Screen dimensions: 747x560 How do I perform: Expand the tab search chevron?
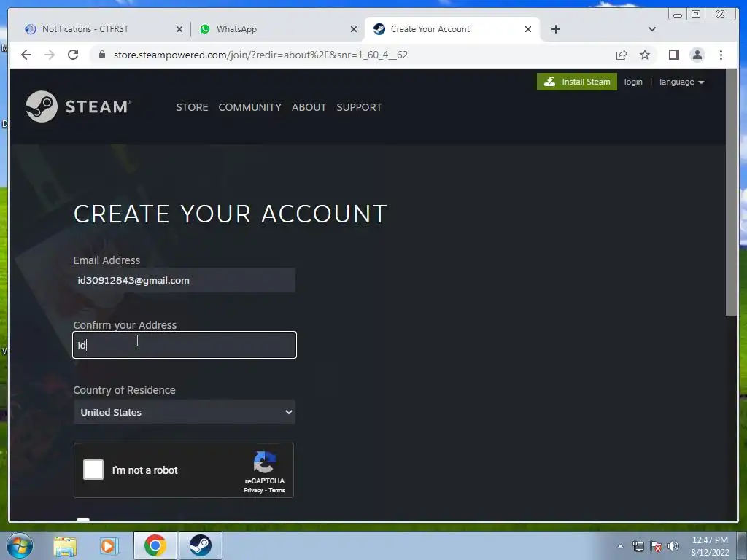point(651,29)
